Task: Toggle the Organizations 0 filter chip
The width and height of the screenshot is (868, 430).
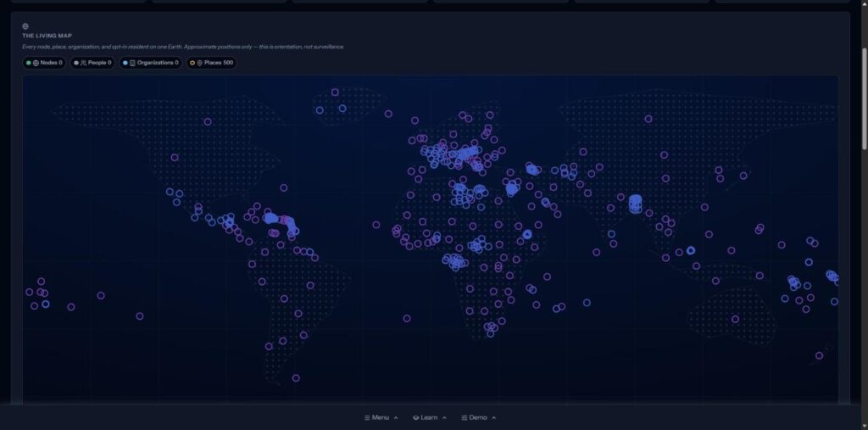Action: pos(151,63)
